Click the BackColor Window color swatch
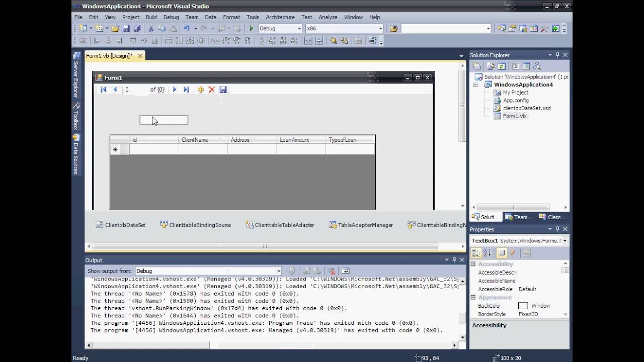Image resolution: width=644 pixels, height=362 pixels. (x=523, y=306)
